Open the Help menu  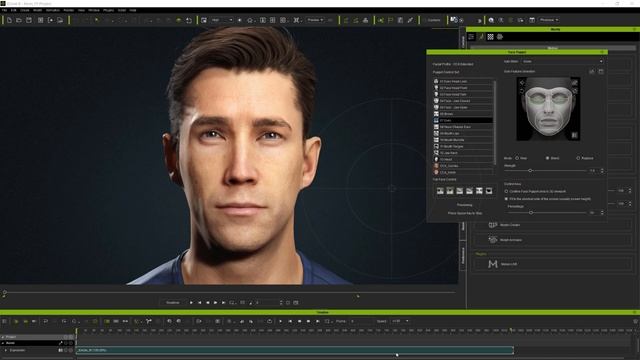click(x=133, y=10)
